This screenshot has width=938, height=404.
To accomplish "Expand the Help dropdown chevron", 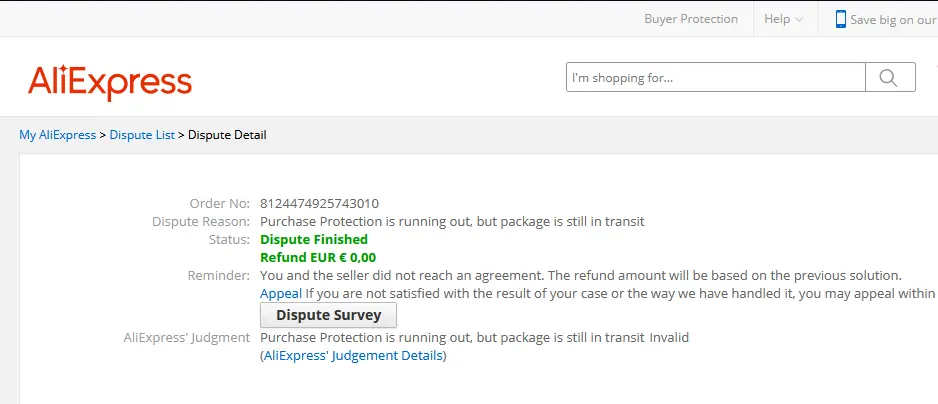I will coord(799,20).
